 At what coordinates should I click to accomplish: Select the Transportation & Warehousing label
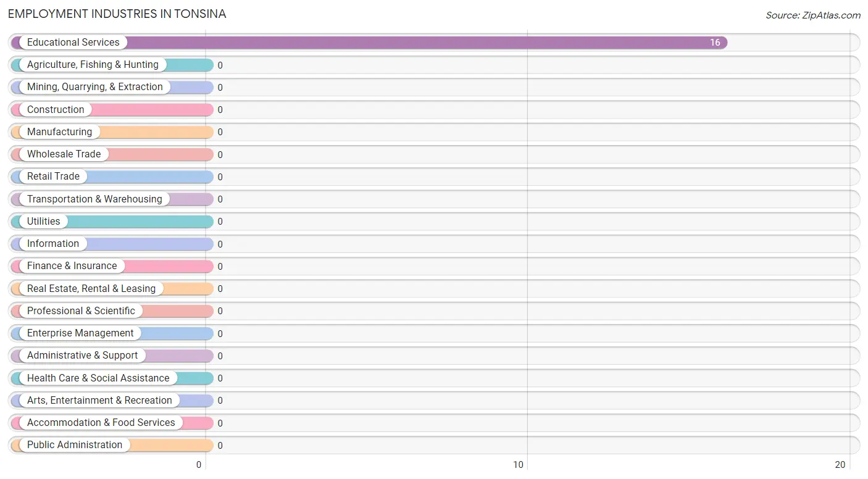[x=94, y=199]
